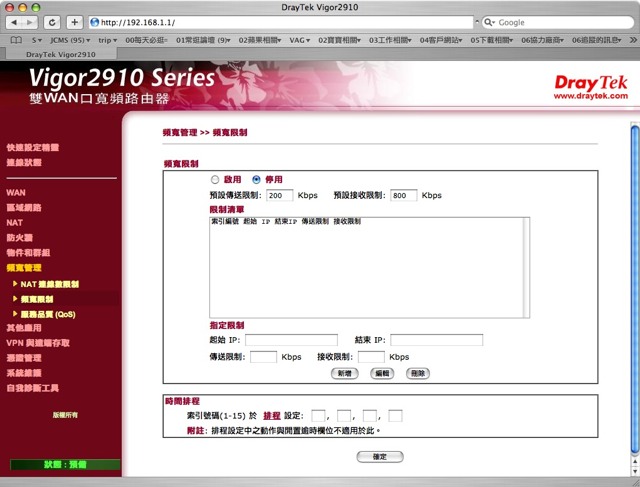Click the globe site icon in the address bar
The image size is (640, 487).
coord(94,22)
